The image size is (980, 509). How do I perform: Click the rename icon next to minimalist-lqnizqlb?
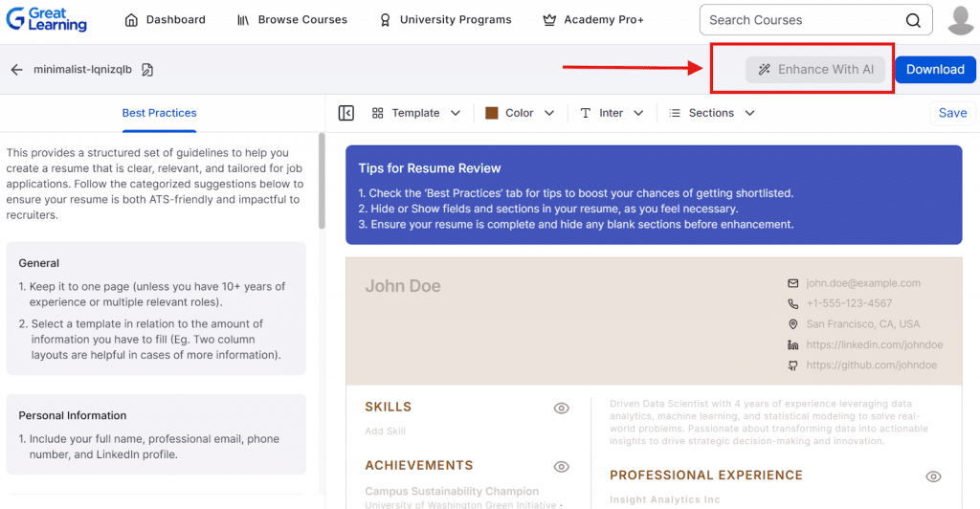147,70
